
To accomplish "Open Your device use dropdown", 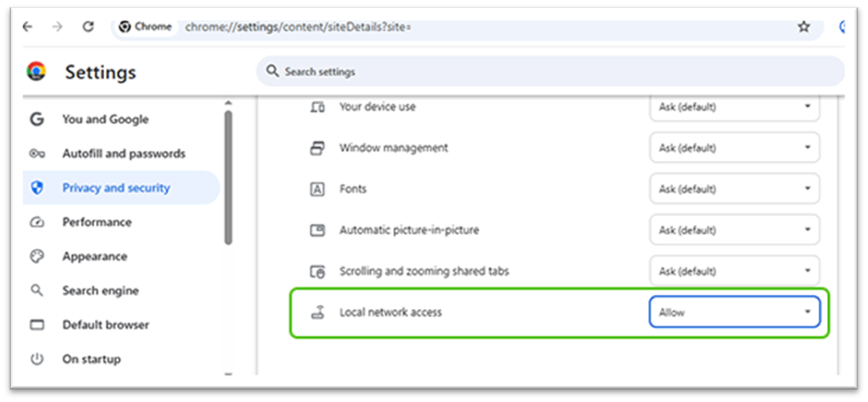I will (x=735, y=107).
